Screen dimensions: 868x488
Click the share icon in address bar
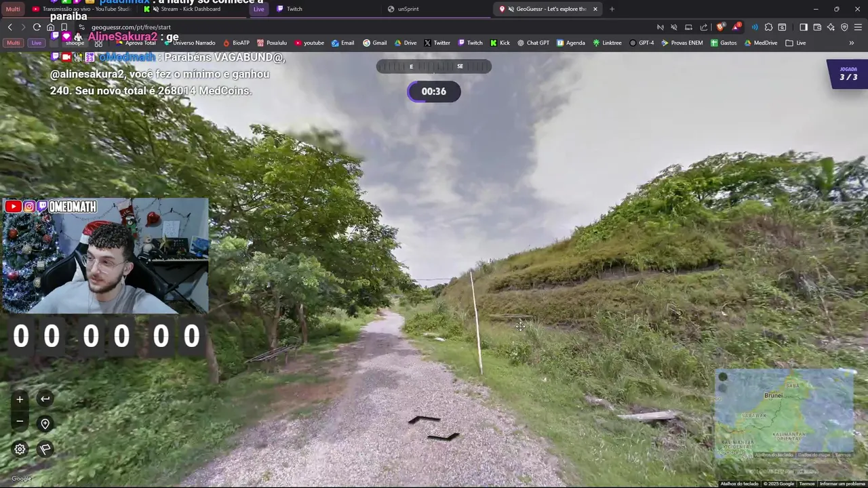click(x=703, y=27)
